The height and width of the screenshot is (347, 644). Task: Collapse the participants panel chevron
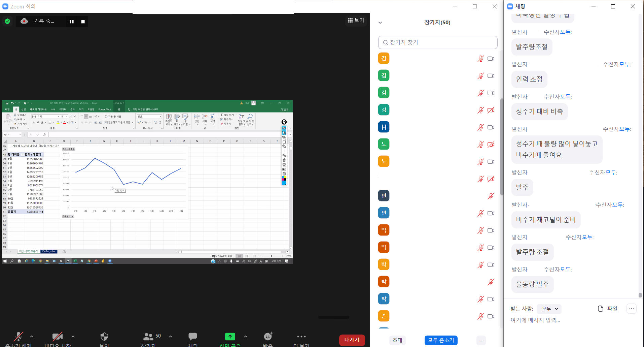[x=380, y=23]
